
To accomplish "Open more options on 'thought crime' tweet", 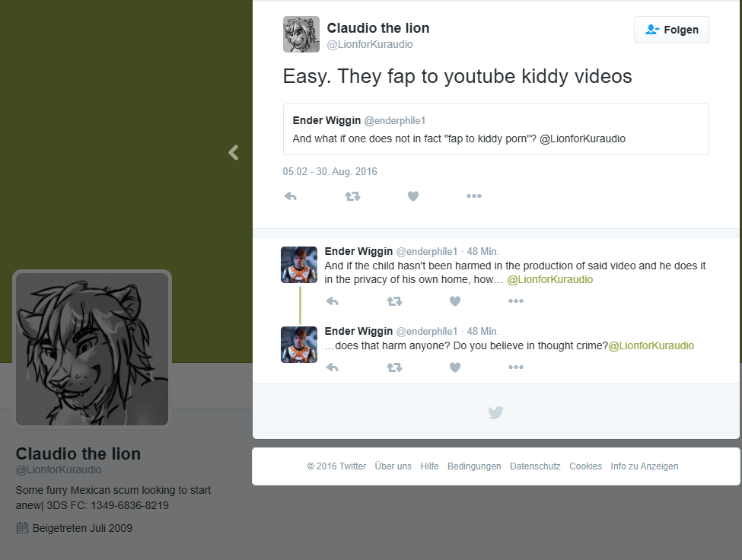I will tap(516, 367).
